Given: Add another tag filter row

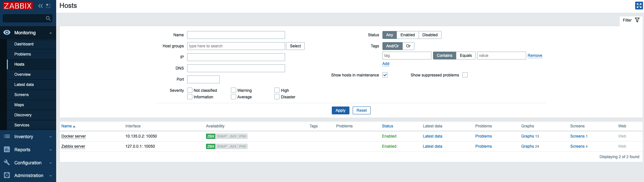Looking at the screenshot, I should coord(386,64).
